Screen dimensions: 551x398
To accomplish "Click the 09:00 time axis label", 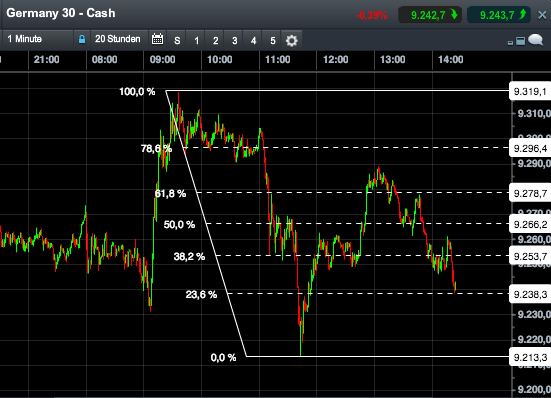I will [162, 59].
